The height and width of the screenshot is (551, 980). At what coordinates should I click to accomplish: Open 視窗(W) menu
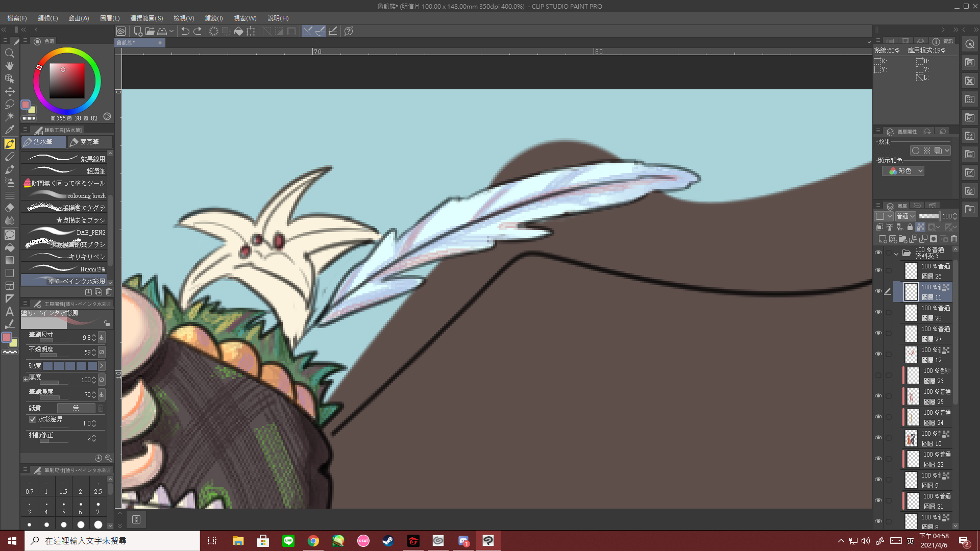(245, 18)
